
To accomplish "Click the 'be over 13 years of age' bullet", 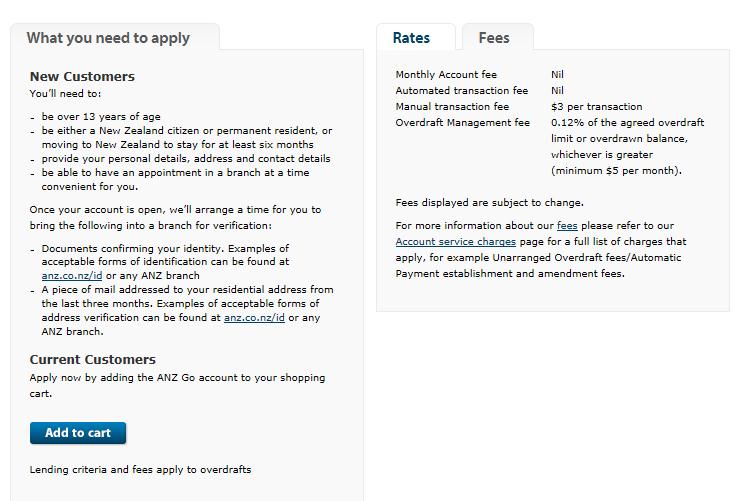I will tap(101, 117).
